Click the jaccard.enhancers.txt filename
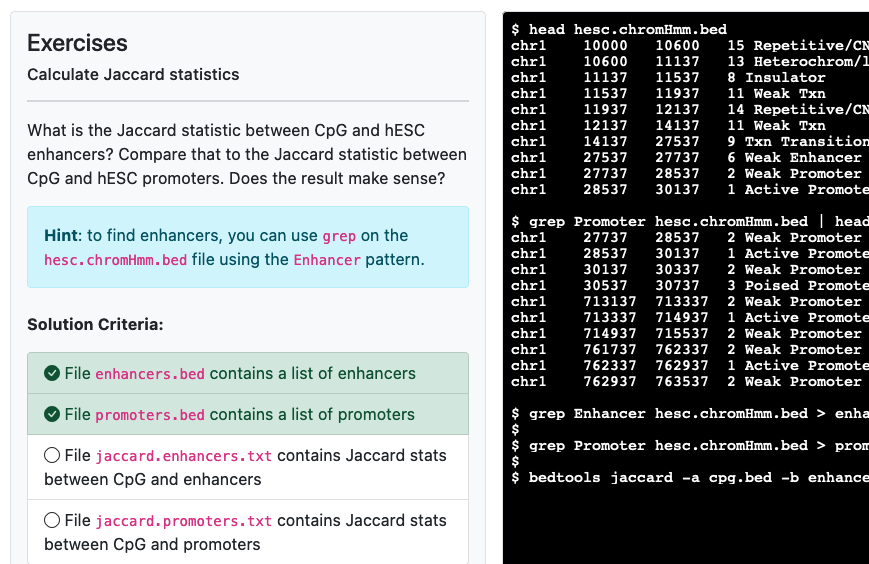 [x=183, y=456]
